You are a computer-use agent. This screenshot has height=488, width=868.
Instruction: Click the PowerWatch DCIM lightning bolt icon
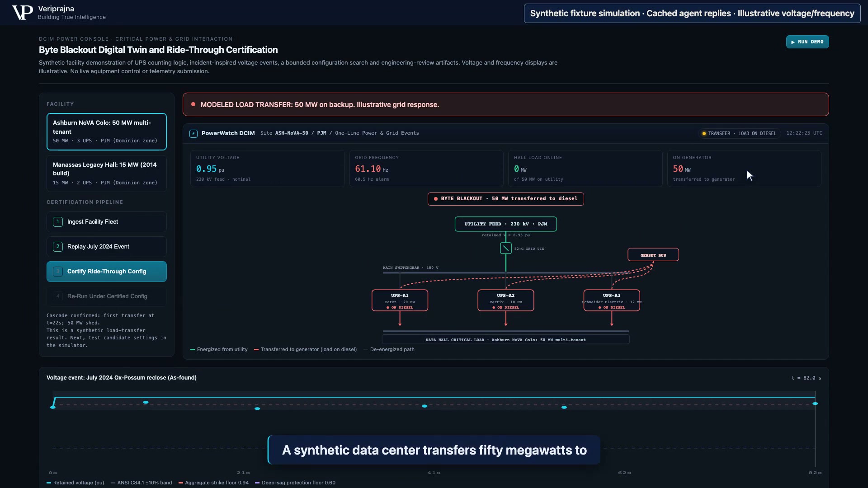tap(193, 133)
